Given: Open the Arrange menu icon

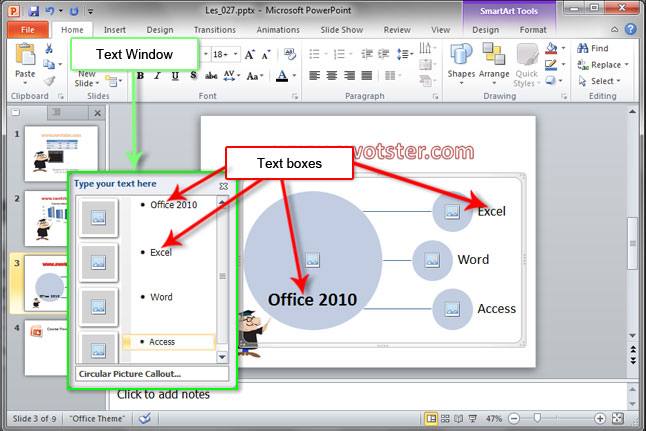Looking at the screenshot, I should pos(494,64).
